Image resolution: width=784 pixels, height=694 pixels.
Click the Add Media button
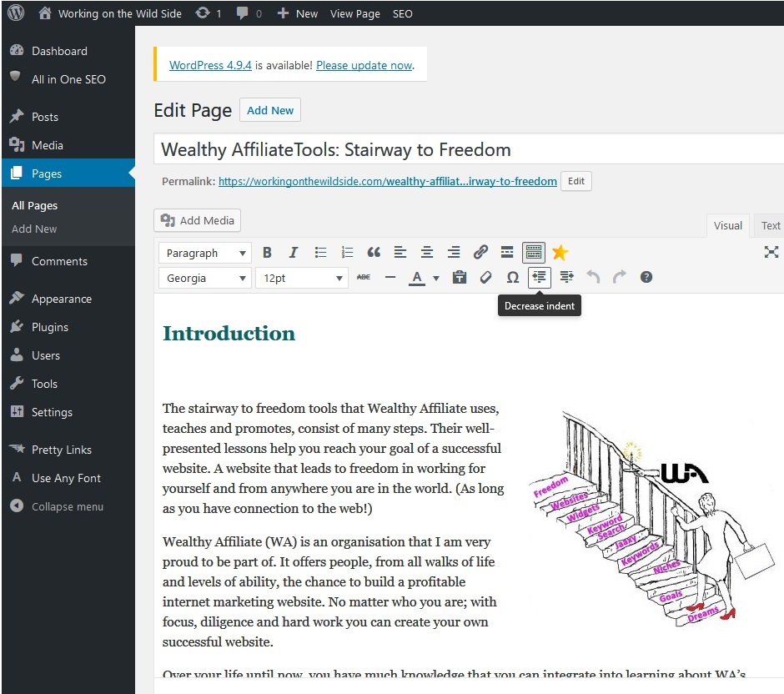click(197, 220)
